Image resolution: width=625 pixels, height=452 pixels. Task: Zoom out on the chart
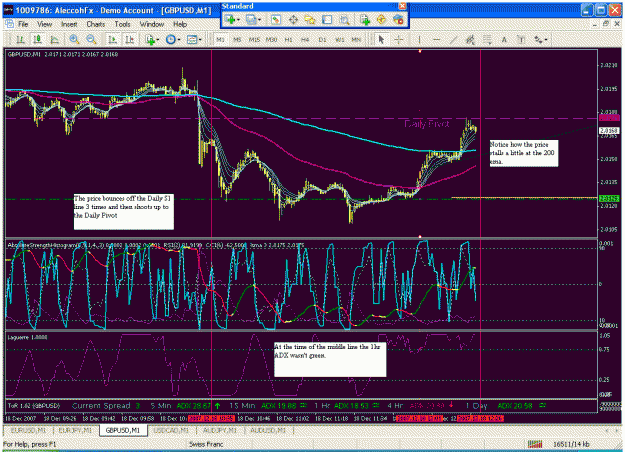tap(91, 39)
